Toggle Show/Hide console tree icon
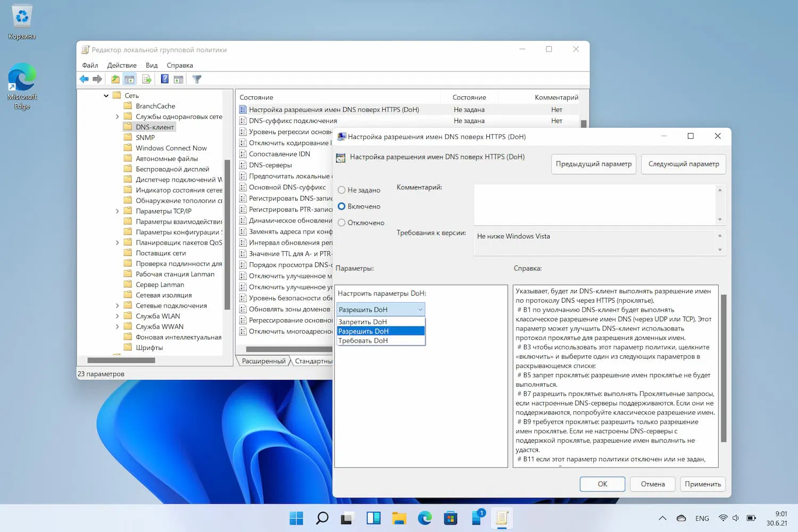Viewport: 798px width, 532px height. [129, 79]
